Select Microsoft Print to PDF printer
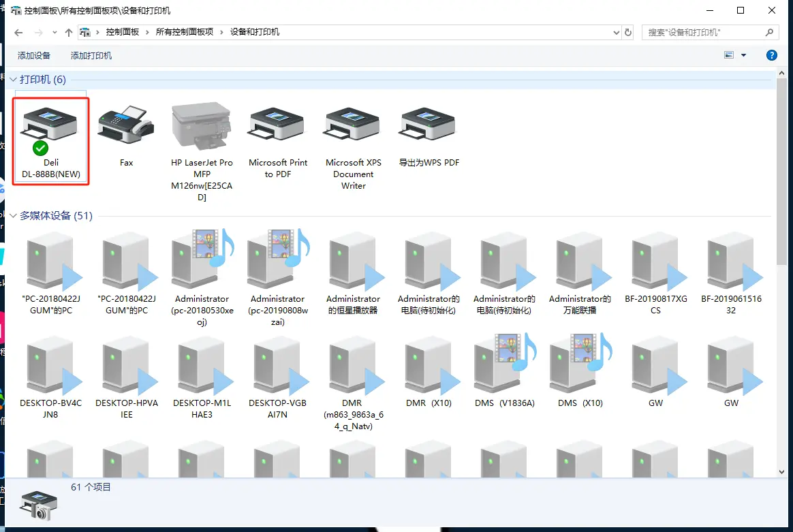Viewport: 793px width, 532px height. 278,128
